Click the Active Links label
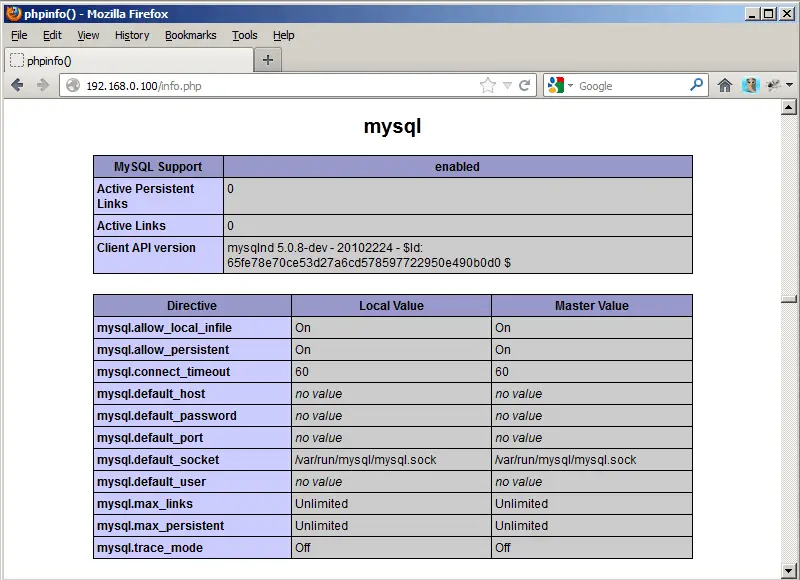The width and height of the screenshot is (800, 580). click(x=131, y=225)
